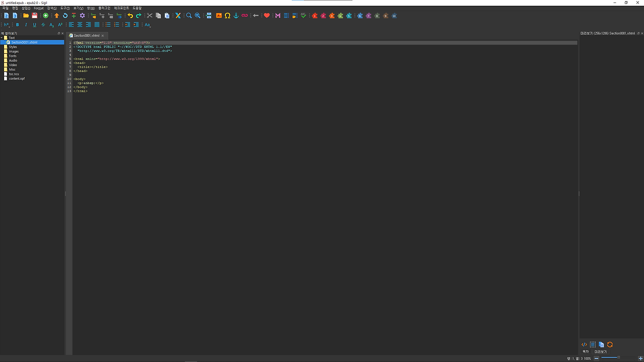
Task: Open the Format menu
Action: click(39, 8)
